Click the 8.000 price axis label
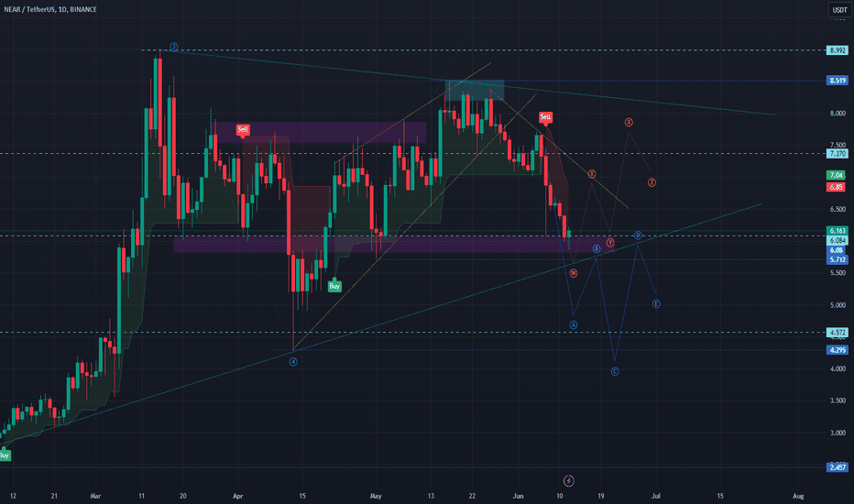 pyautogui.click(x=838, y=114)
